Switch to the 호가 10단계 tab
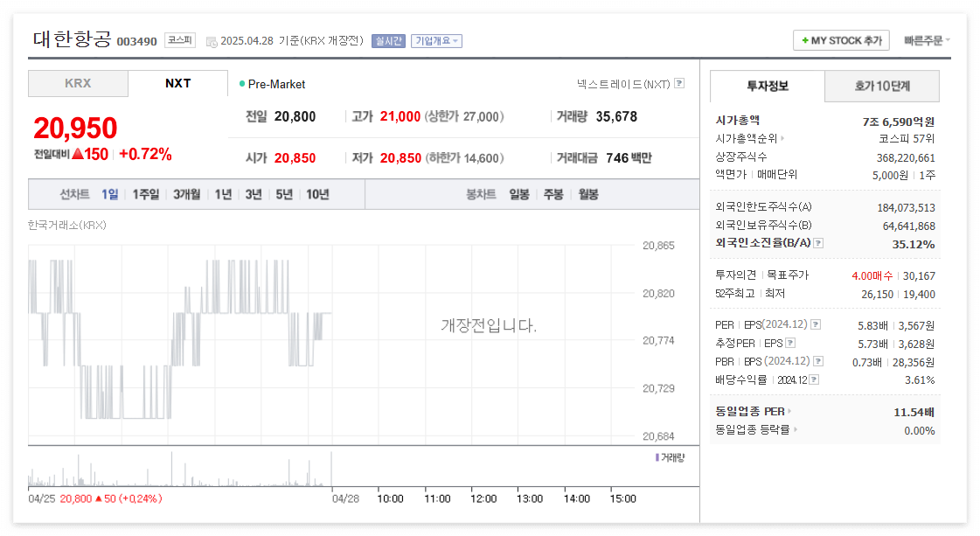980x536 pixels. tap(882, 87)
